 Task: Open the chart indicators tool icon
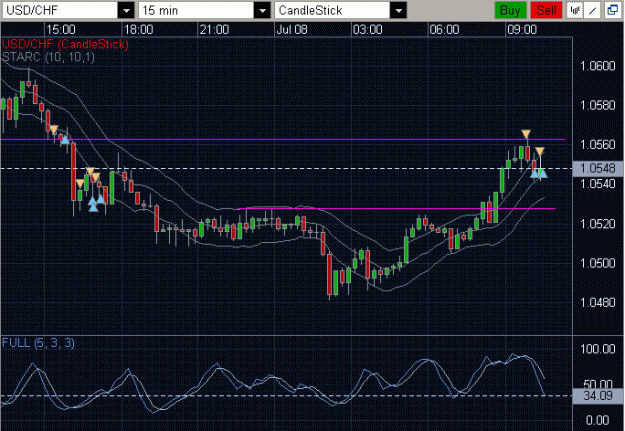tap(574, 10)
